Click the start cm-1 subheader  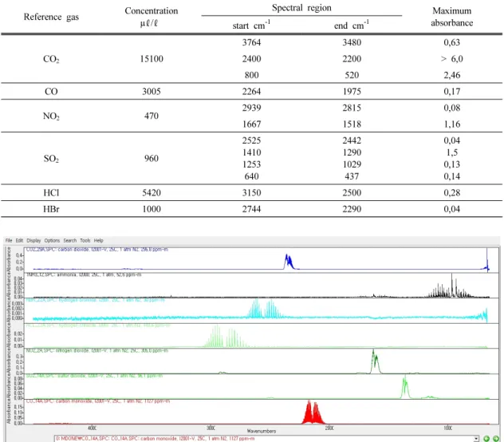(251, 25)
